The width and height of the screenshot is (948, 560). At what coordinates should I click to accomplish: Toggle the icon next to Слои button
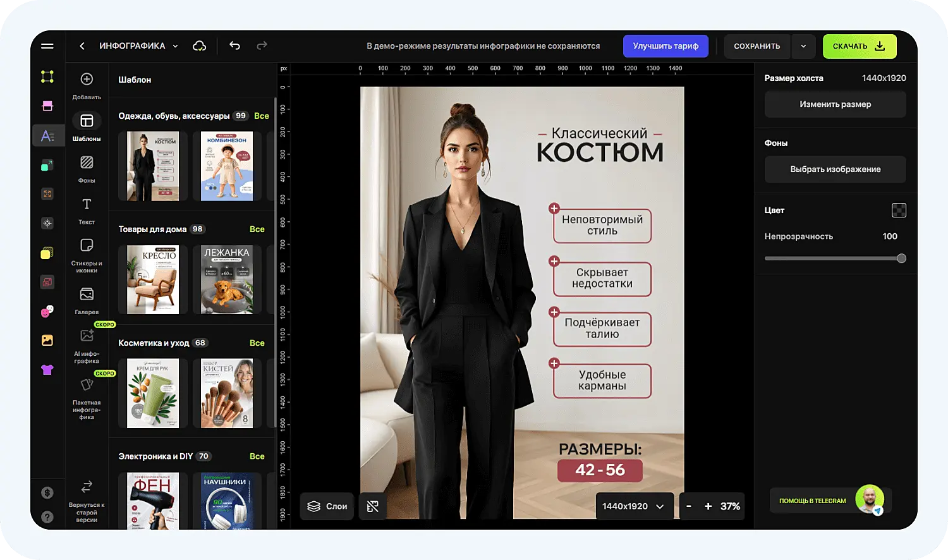(373, 506)
